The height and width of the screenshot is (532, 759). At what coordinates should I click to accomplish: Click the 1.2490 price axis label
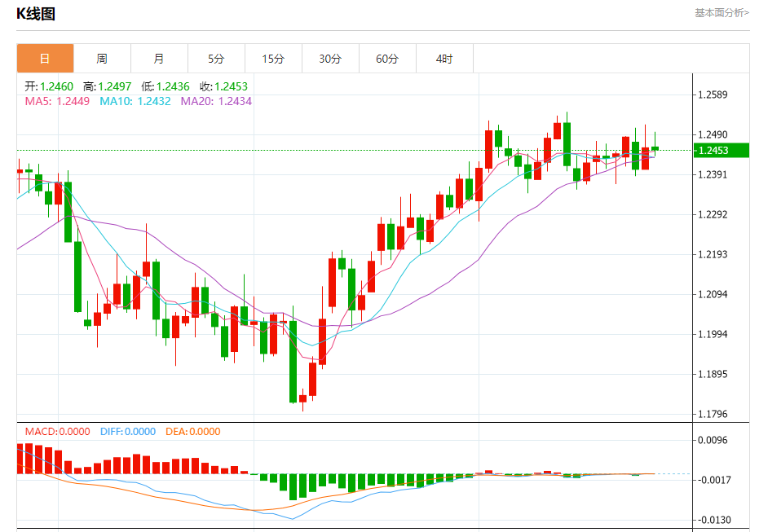click(x=713, y=134)
